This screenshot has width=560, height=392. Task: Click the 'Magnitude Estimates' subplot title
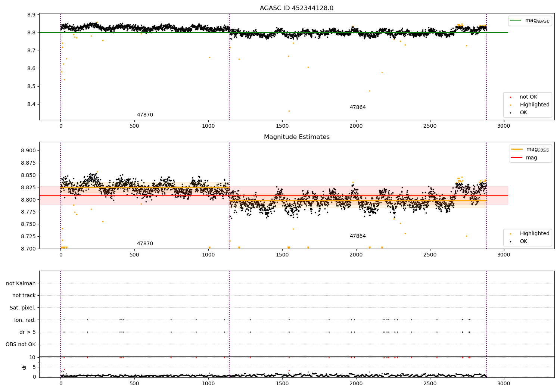[296, 137]
